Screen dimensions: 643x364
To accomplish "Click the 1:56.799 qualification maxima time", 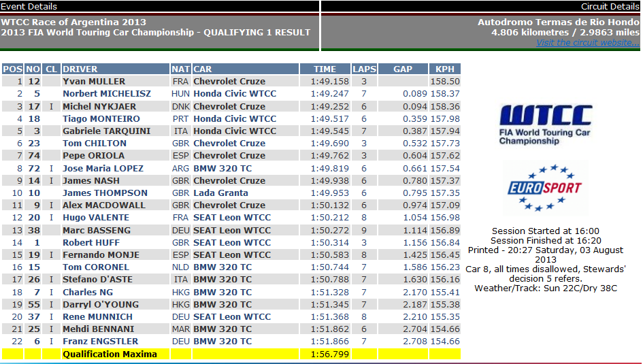I will click(325, 354).
